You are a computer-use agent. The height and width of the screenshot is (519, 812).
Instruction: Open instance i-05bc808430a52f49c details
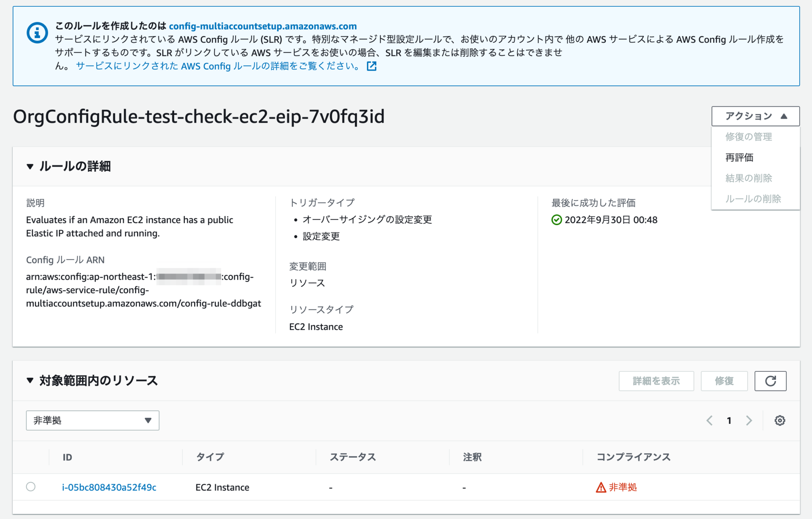pos(109,487)
